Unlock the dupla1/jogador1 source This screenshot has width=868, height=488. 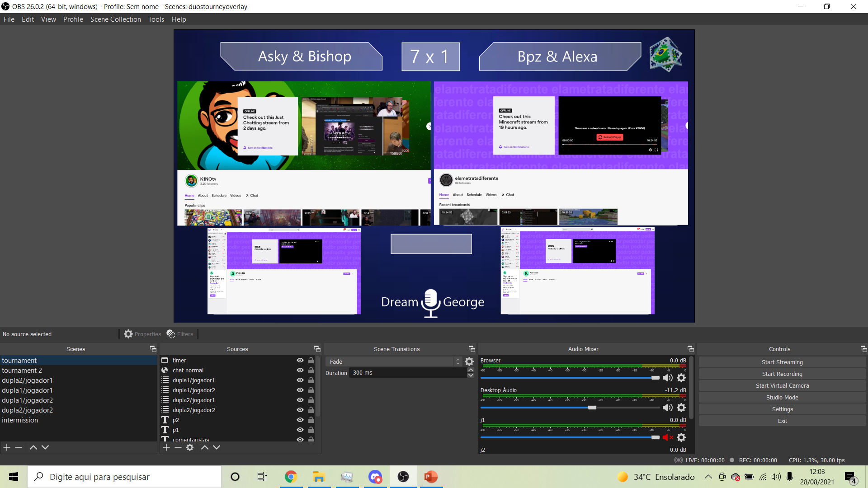[x=311, y=380]
